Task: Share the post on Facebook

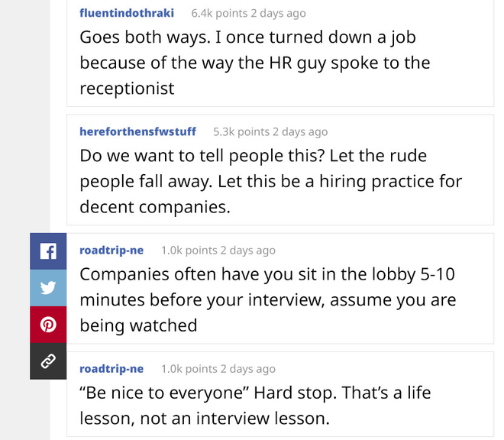Action: [x=48, y=251]
